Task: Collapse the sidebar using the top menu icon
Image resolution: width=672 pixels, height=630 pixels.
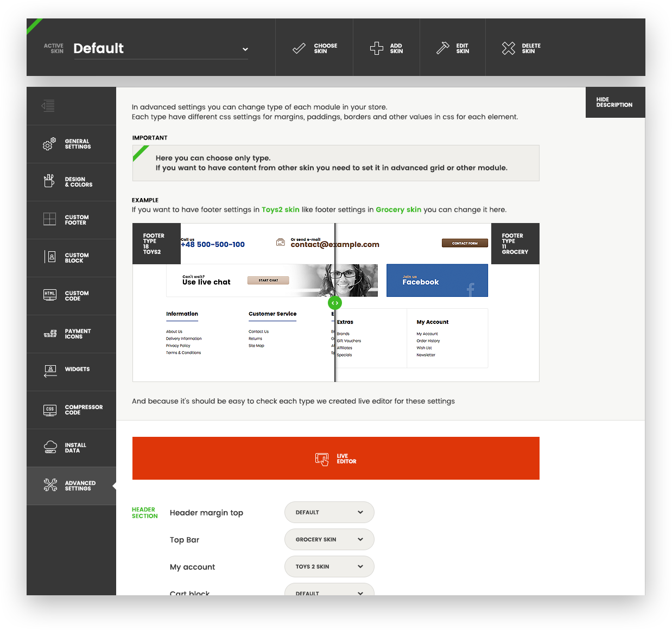Action: pos(48,106)
